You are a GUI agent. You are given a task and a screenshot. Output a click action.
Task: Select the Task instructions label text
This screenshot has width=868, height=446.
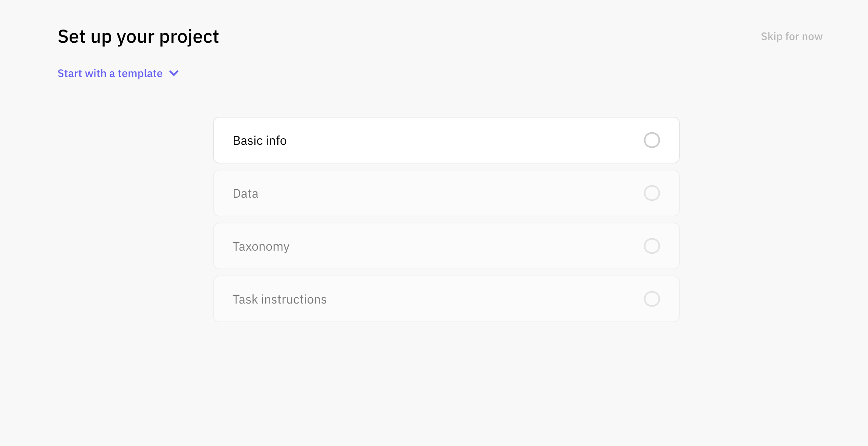coord(280,299)
